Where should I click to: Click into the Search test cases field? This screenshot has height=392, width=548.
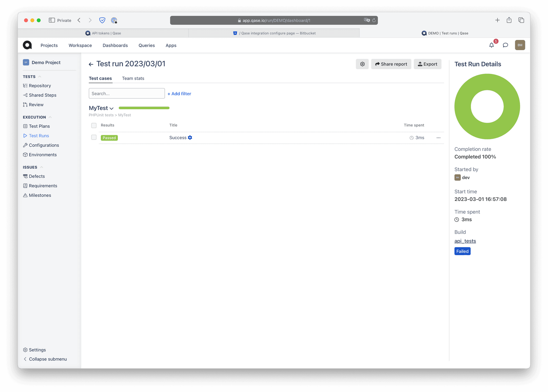coord(127,93)
